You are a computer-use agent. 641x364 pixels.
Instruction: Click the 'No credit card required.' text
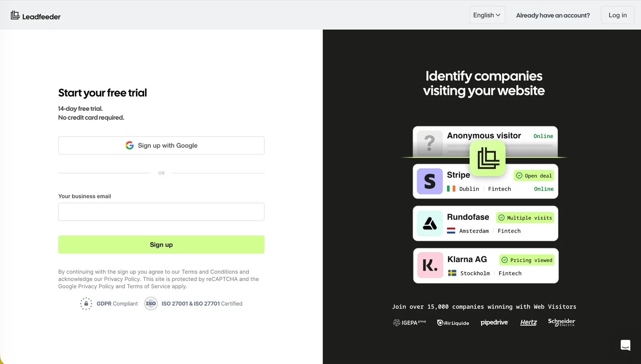click(91, 118)
